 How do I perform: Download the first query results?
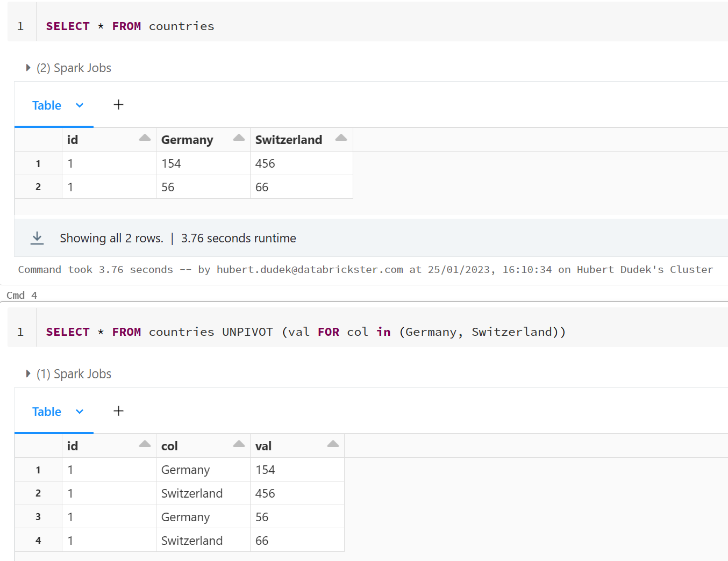[37, 238]
